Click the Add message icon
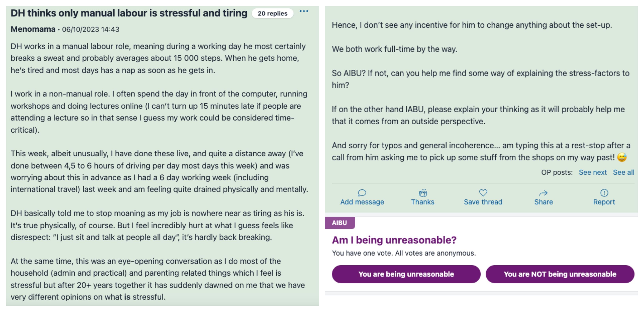 (361, 191)
